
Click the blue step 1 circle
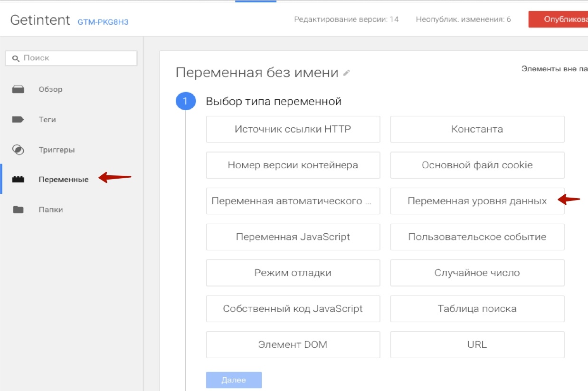click(x=185, y=101)
